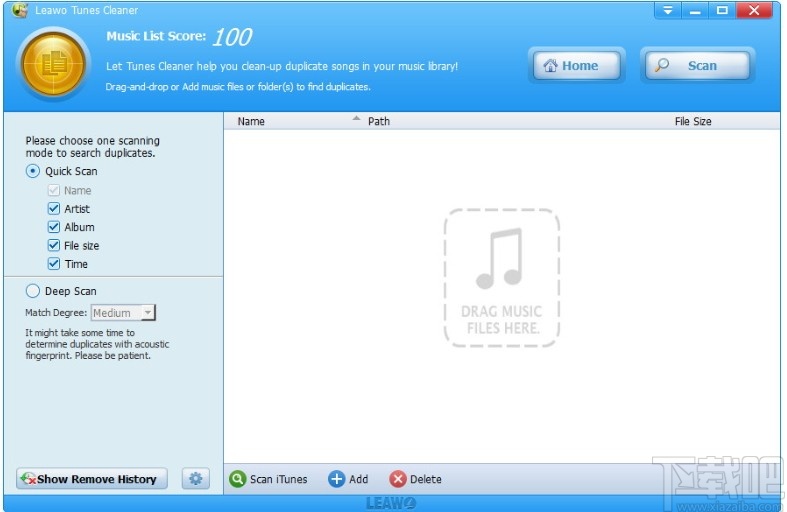Select Deep Scan mode

(33, 291)
